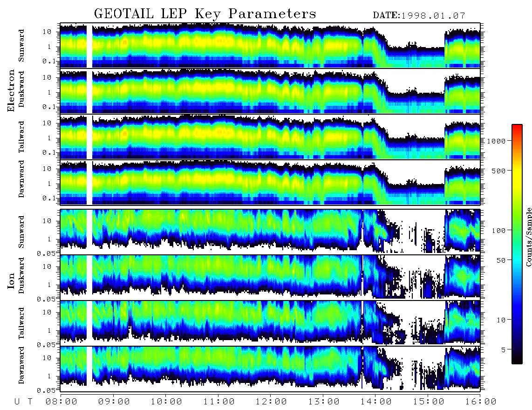Click the 0.1 tick of Electron Dawnward panel
Screen dimensions: 532x410
[x=49, y=198]
